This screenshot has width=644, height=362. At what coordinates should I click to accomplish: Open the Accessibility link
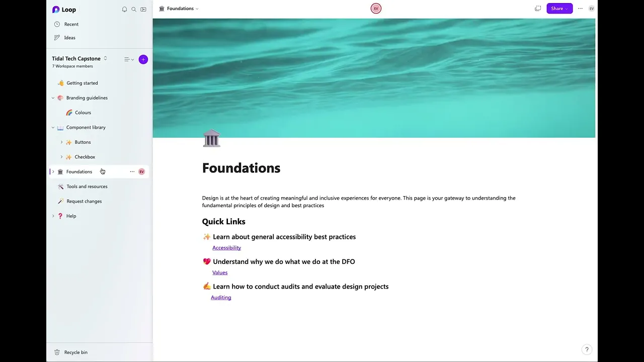226,248
